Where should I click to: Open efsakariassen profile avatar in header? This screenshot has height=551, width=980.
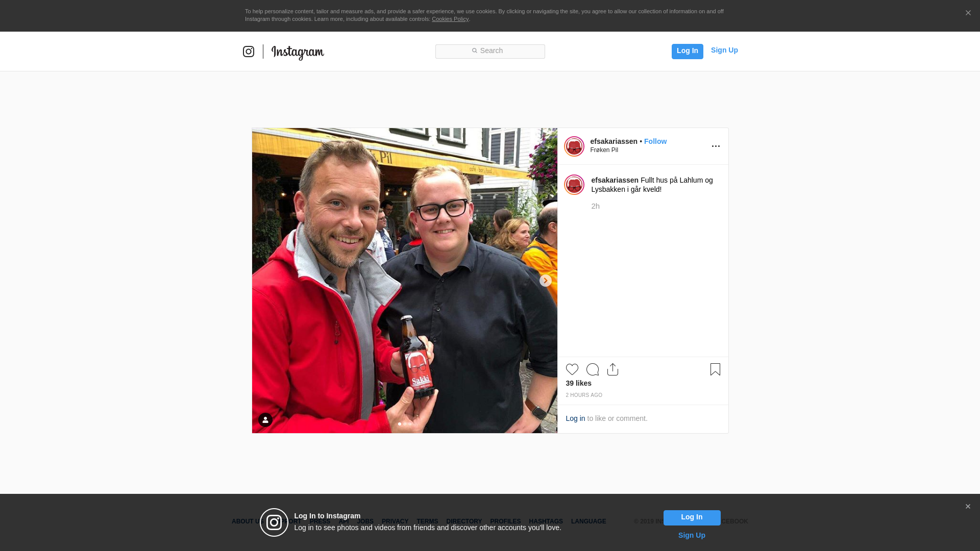coord(574,146)
